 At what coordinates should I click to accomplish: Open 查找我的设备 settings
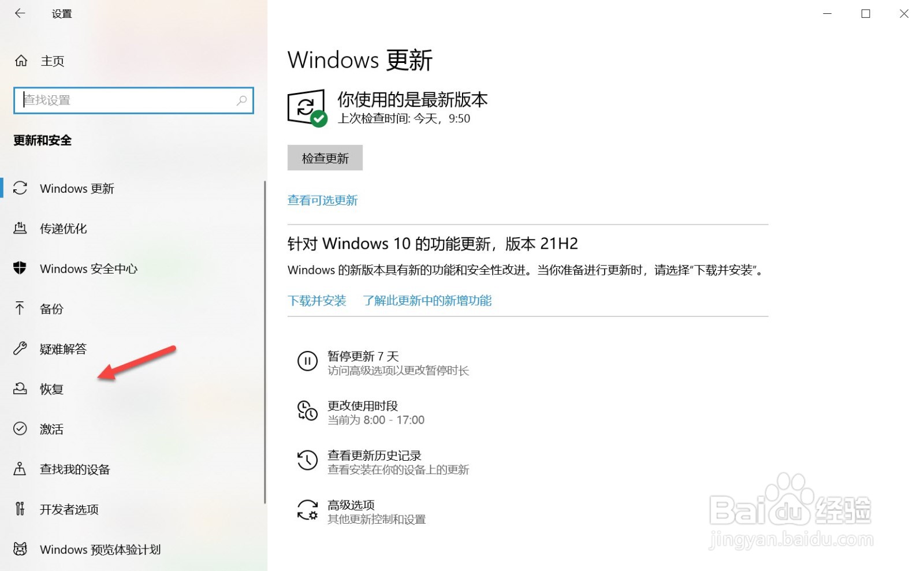[75, 469]
